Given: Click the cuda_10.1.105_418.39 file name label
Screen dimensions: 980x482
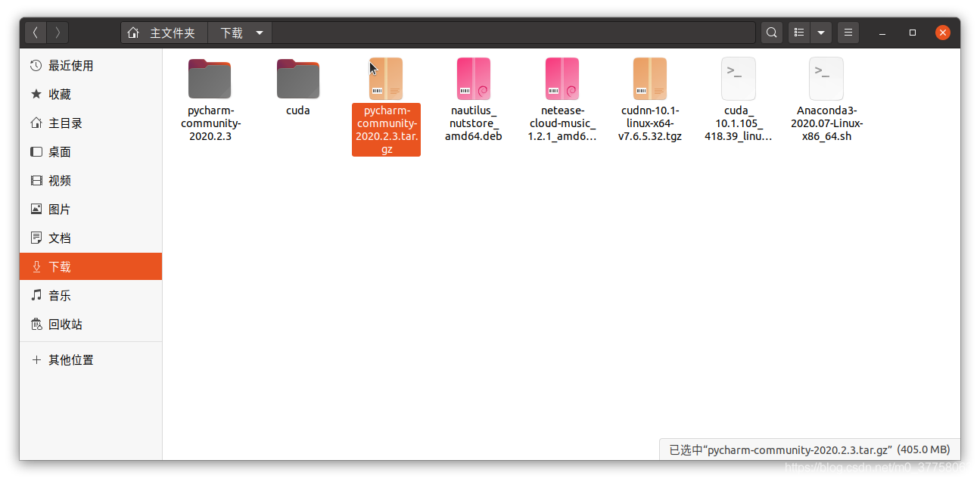Looking at the screenshot, I should coord(738,123).
